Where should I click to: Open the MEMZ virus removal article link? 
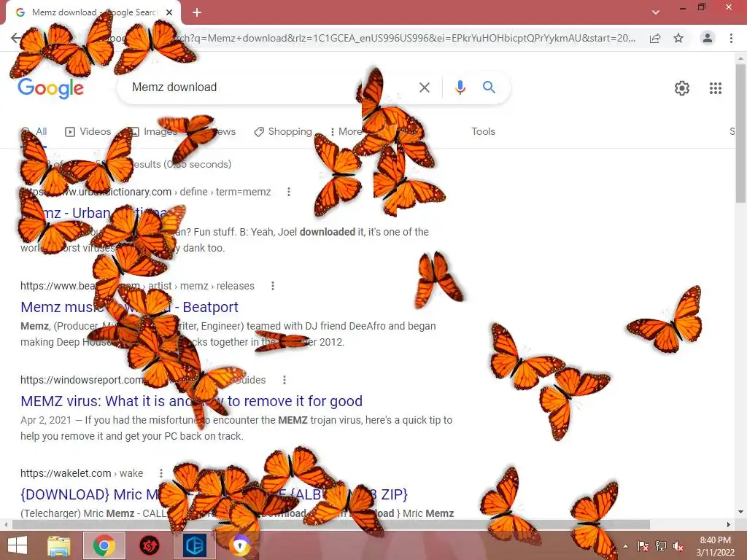pyautogui.click(x=192, y=401)
